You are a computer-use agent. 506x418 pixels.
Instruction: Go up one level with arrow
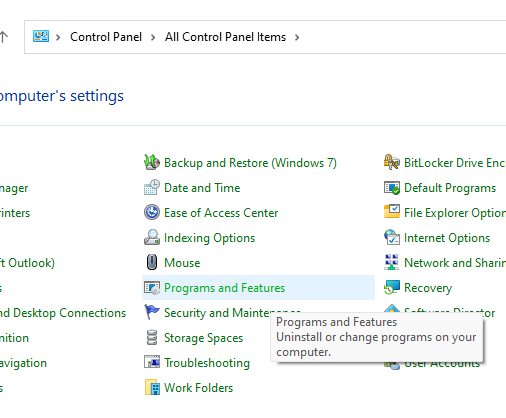3,37
